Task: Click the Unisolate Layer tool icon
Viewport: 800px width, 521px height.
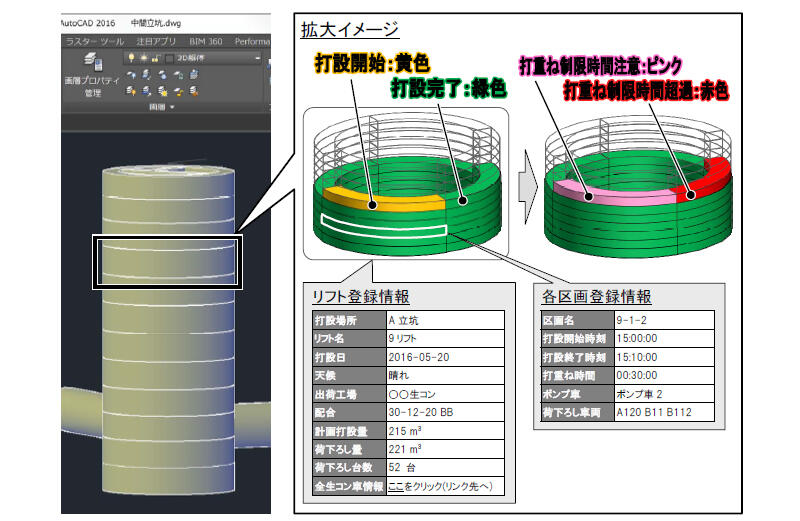Action: (147, 91)
